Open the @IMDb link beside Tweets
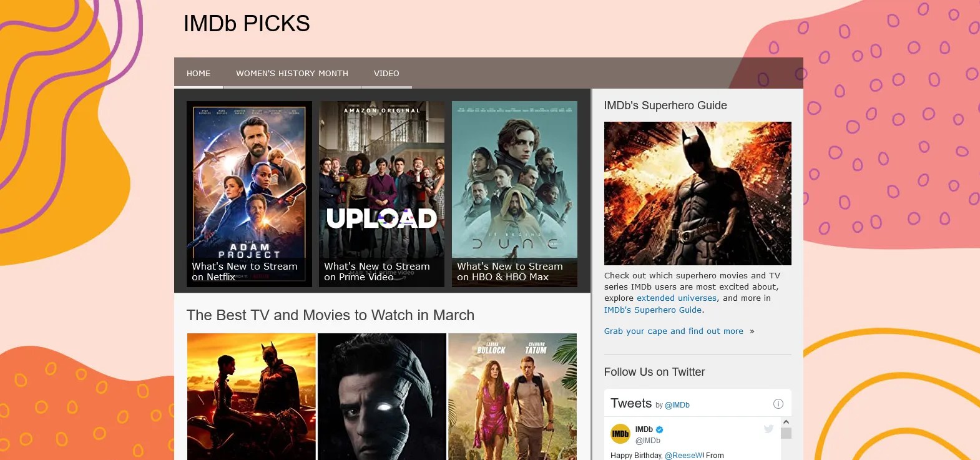 [677, 405]
